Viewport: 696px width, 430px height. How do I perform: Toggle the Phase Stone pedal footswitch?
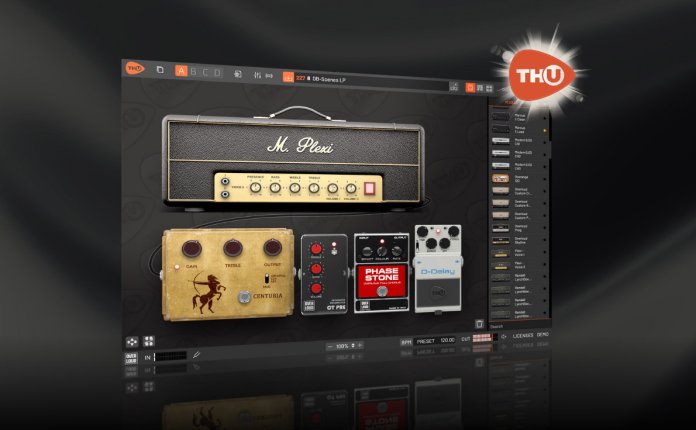coord(380,291)
